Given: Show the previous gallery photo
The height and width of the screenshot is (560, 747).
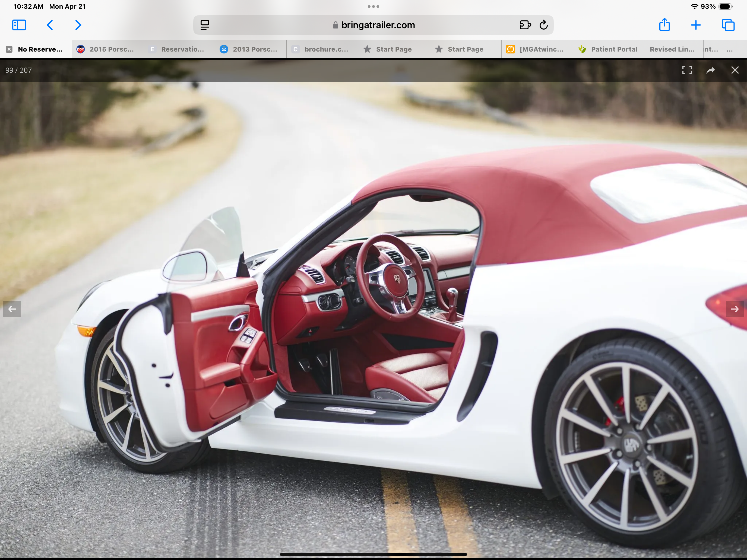Looking at the screenshot, I should pos(12,309).
